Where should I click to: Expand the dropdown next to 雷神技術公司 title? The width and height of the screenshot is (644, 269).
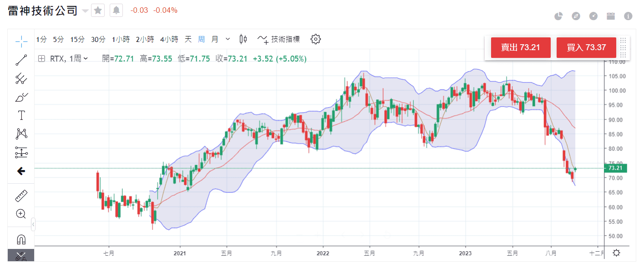85,11
